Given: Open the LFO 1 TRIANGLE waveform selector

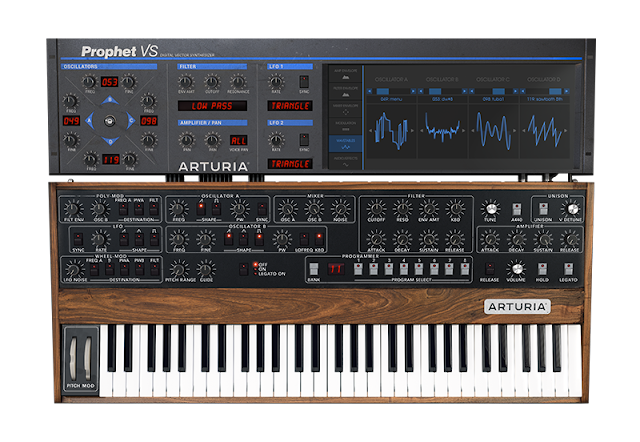Looking at the screenshot, I should [x=290, y=106].
